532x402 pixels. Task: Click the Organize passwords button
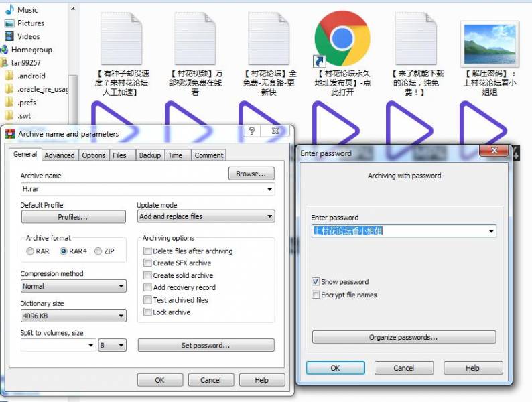pos(403,337)
